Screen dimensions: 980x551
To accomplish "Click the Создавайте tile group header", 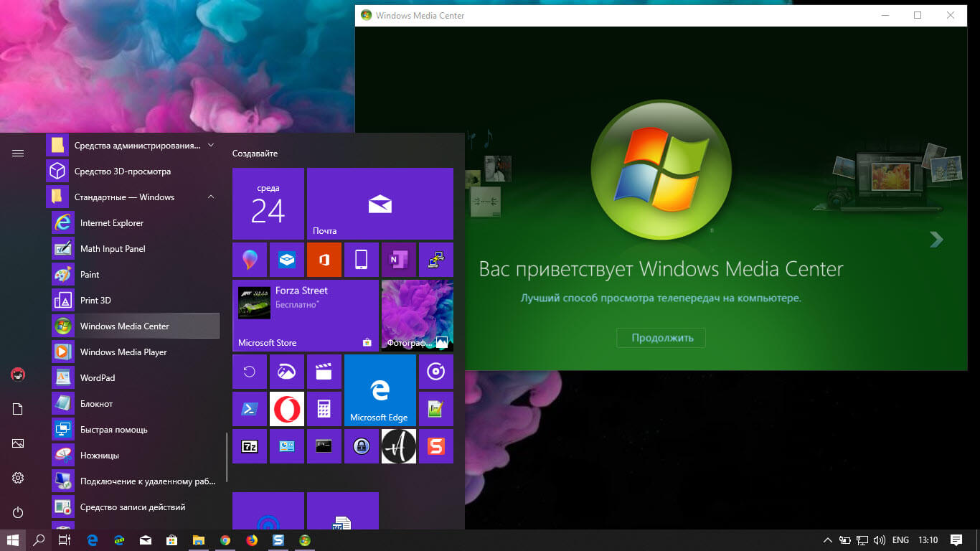I will [255, 154].
